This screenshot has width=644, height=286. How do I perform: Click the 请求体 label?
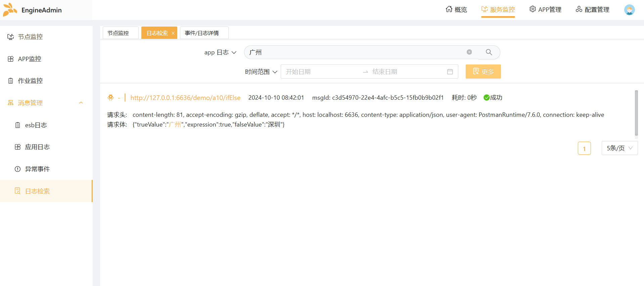[117, 125]
